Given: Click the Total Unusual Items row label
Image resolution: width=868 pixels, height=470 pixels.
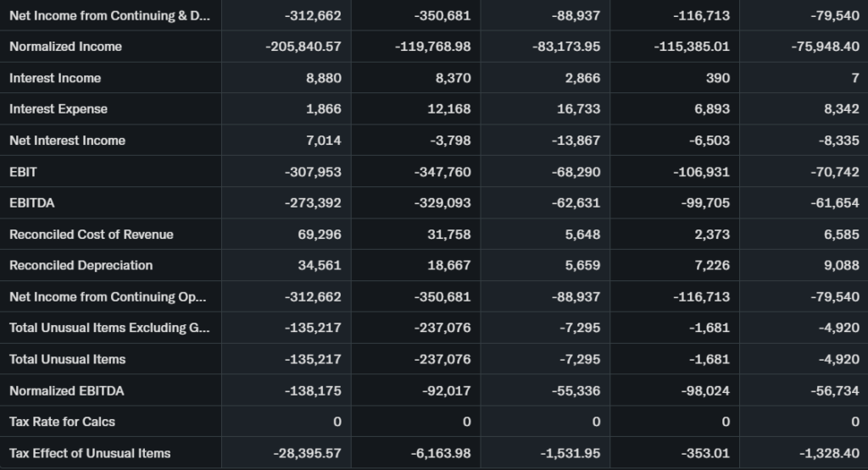Looking at the screenshot, I should point(67,359).
